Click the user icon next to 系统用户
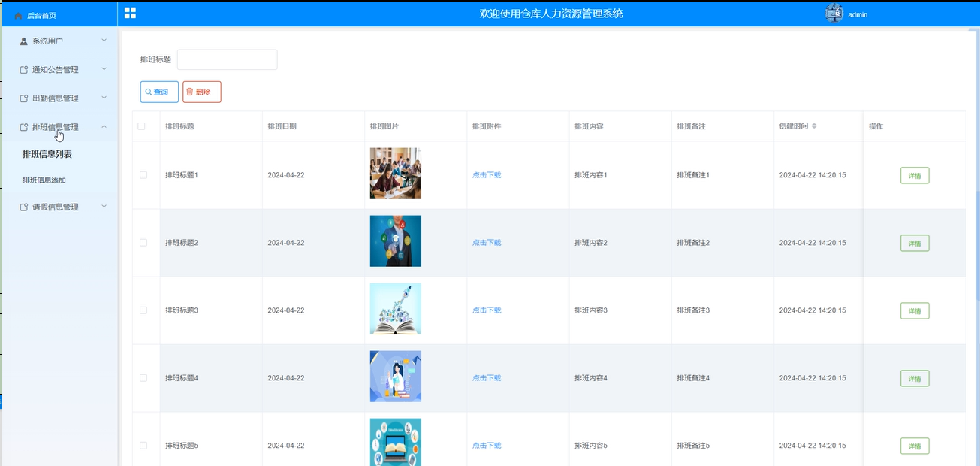Image resolution: width=980 pixels, height=466 pixels. pos(24,41)
